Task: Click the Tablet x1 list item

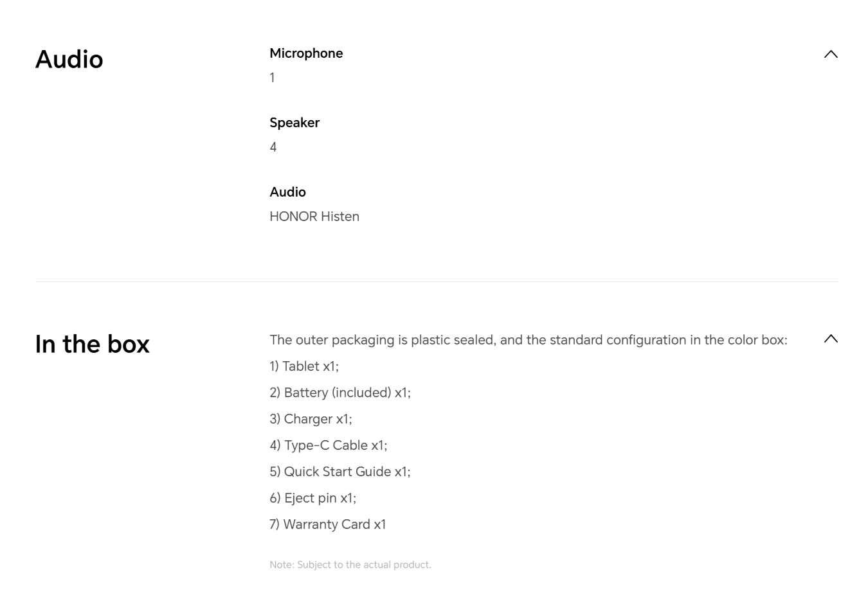Action: point(304,366)
